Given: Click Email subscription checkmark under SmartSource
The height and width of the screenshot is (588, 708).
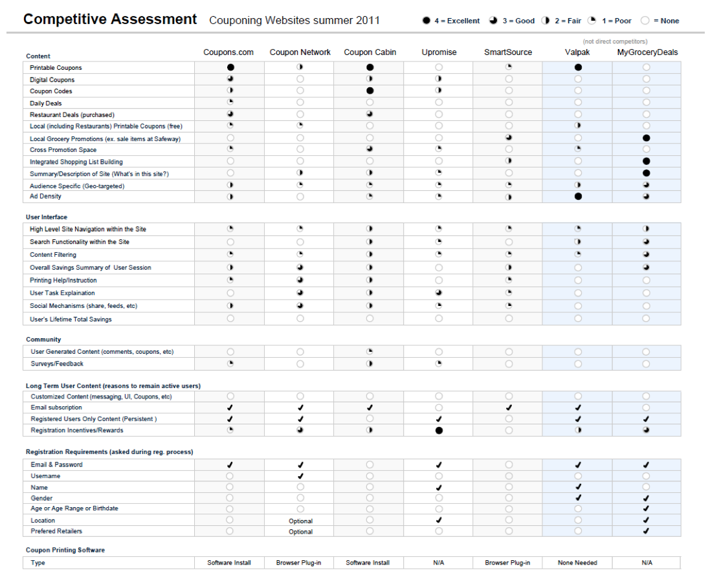Looking at the screenshot, I should [509, 408].
